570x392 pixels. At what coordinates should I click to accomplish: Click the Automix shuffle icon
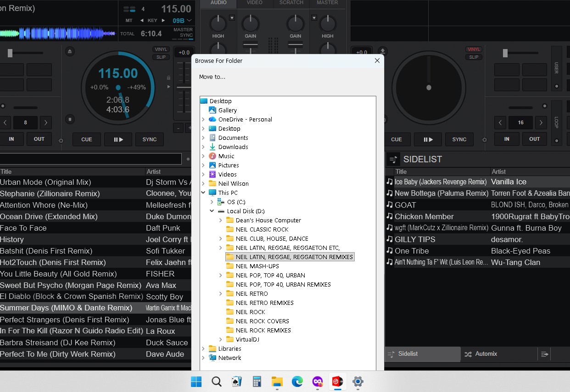pos(468,354)
